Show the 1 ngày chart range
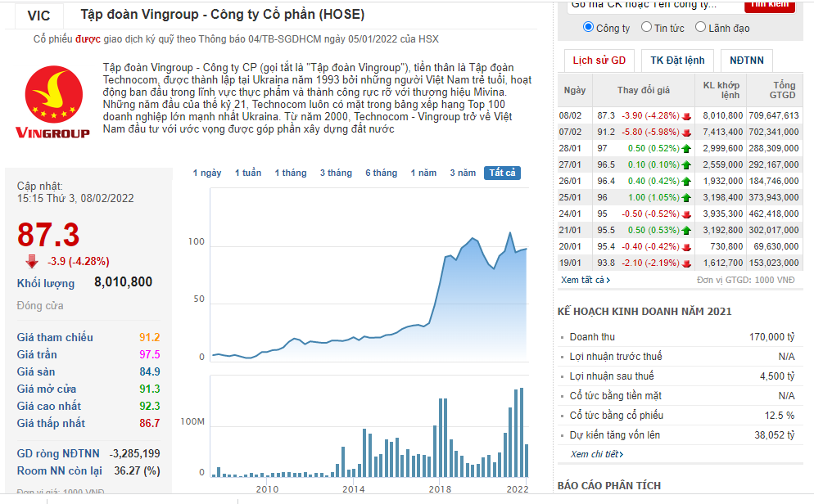Screen dimensions: 814x504 point(207,173)
